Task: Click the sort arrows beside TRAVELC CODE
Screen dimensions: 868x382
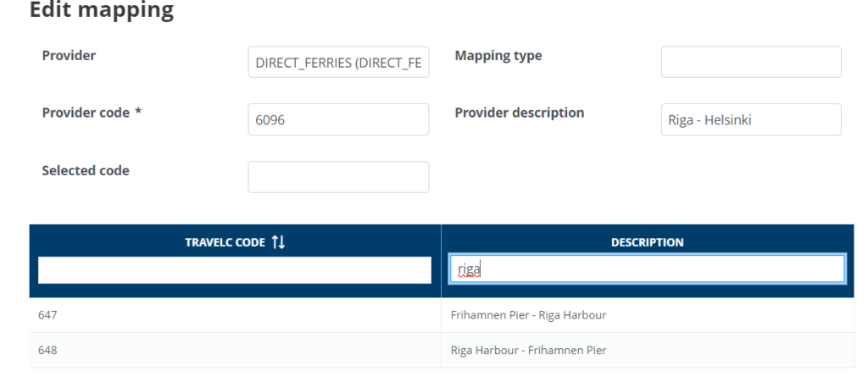Action: point(279,242)
